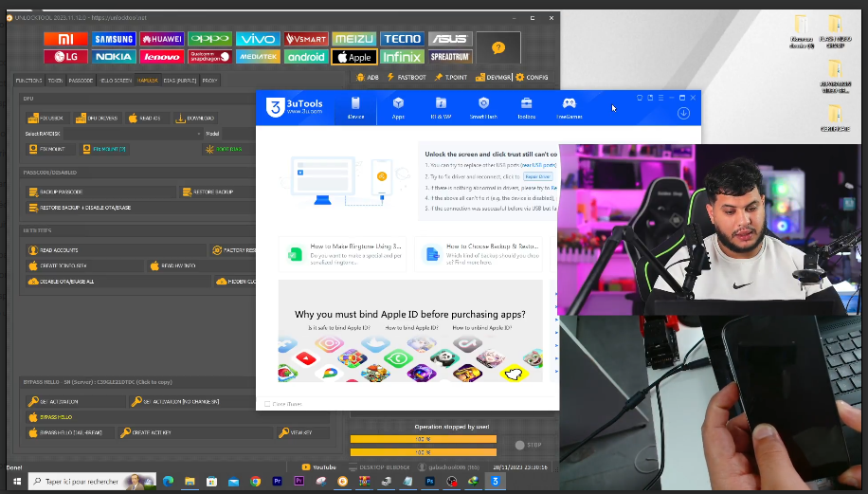
Task: Select the Qualcomm Snapdragon tile
Action: click(209, 57)
